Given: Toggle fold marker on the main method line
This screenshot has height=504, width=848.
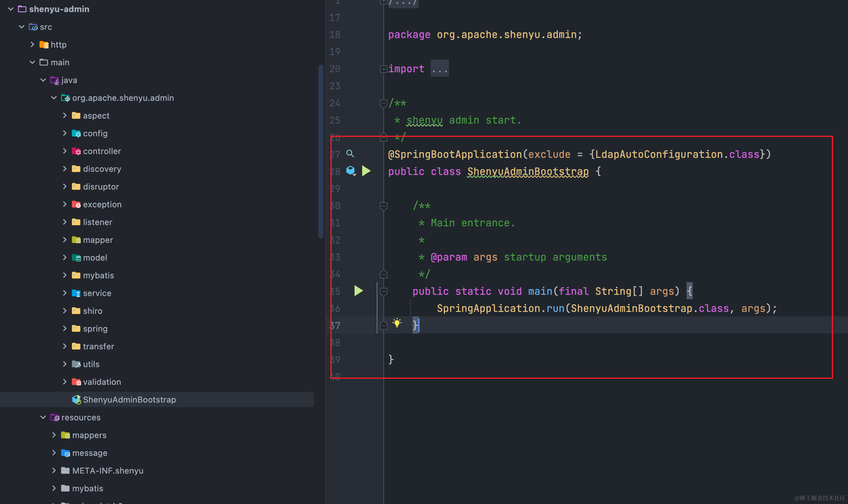Looking at the screenshot, I should 384,291.
